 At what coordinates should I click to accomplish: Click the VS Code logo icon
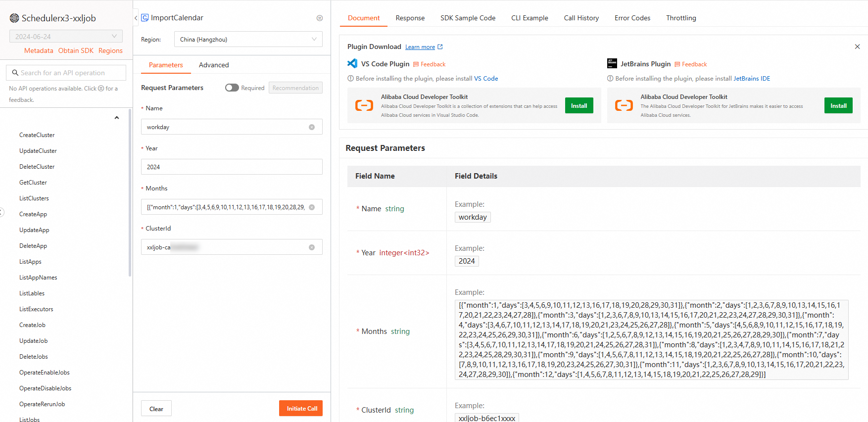click(352, 63)
